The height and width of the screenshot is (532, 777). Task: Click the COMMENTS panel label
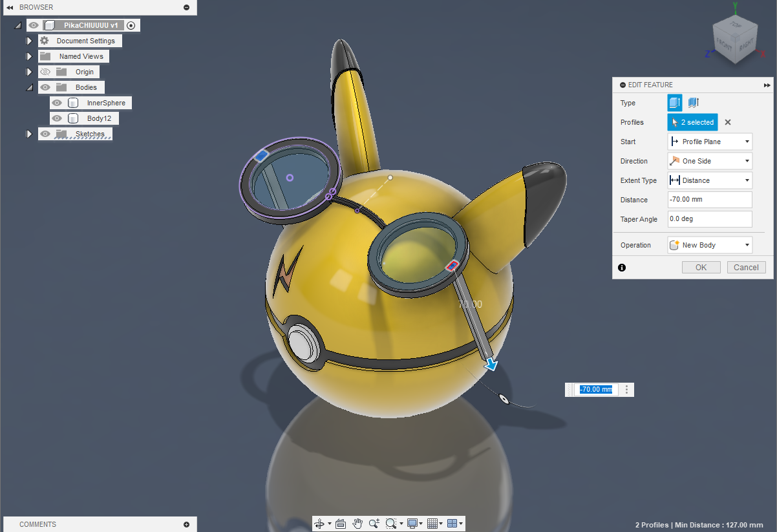coord(37,524)
